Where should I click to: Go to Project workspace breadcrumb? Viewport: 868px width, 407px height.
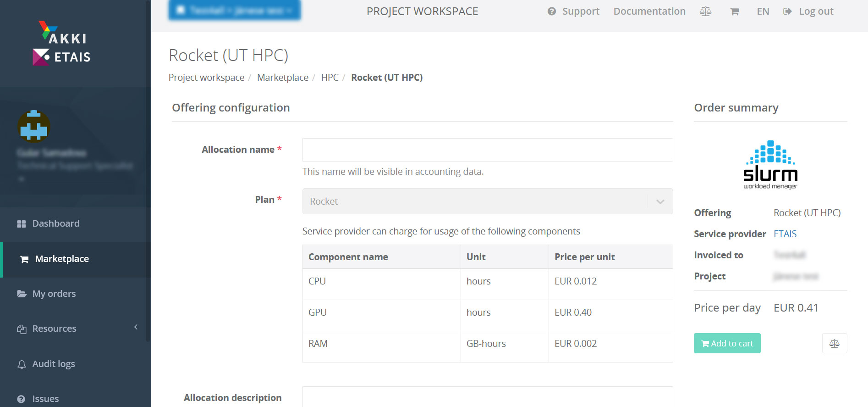click(x=206, y=78)
